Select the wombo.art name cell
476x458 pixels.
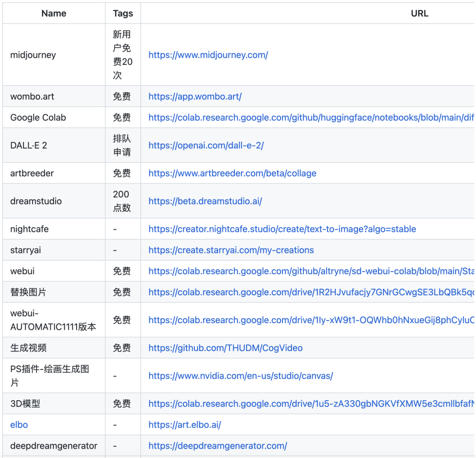54,97
